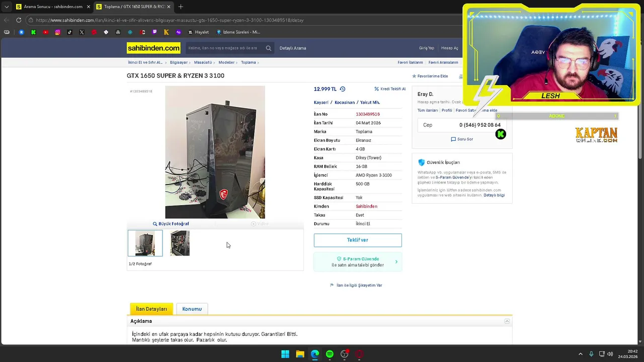Open Detaylı Arama
Image resolution: width=644 pixels, height=362 pixels.
tap(293, 48)
